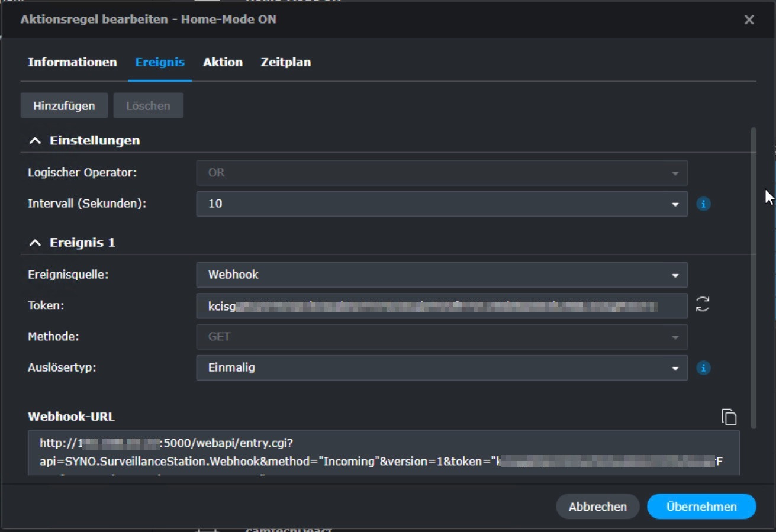Click the Hinzufügen button to add event
Image resolution: width=776 pixels, height=532 pixels.
tap(64, 106)
